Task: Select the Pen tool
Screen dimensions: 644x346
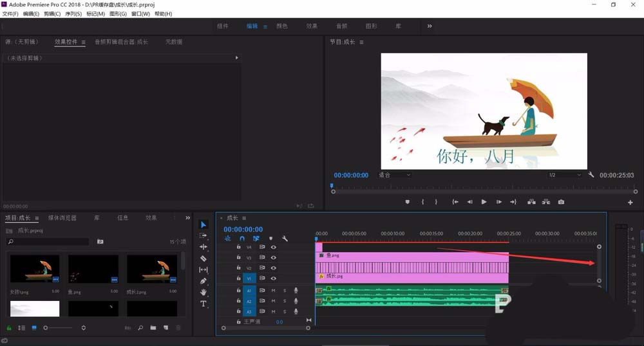Action: 204,281
